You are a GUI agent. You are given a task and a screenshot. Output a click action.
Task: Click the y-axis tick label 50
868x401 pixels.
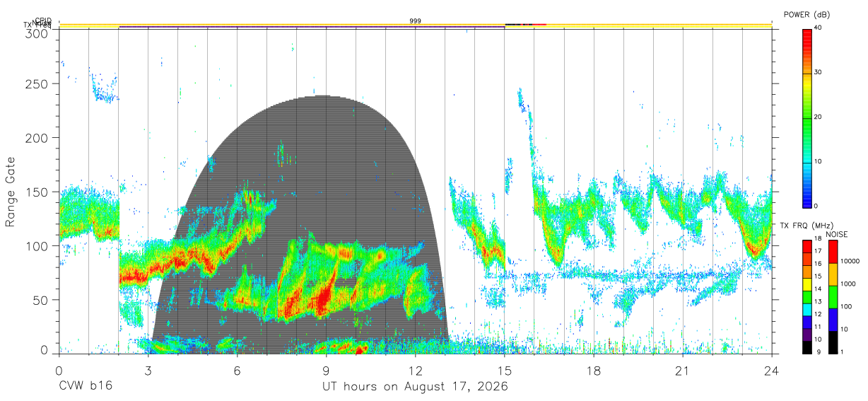pos(42,299)
